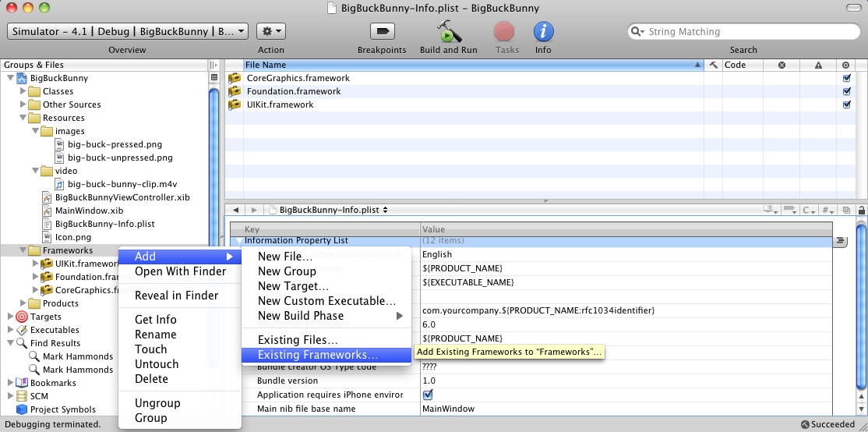Collapse the video folder
The width and height of the screenshot is (868, 432).
pyautogui.click(x=35, y=171)
